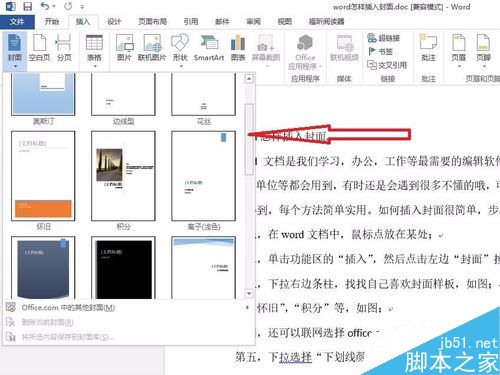Choose the blue wave header cover thumbnail

tap(203, 267)
